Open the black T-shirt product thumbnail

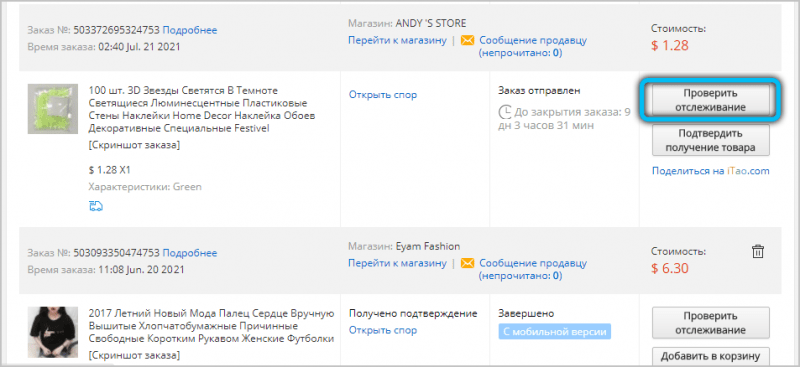click(53, 332)
